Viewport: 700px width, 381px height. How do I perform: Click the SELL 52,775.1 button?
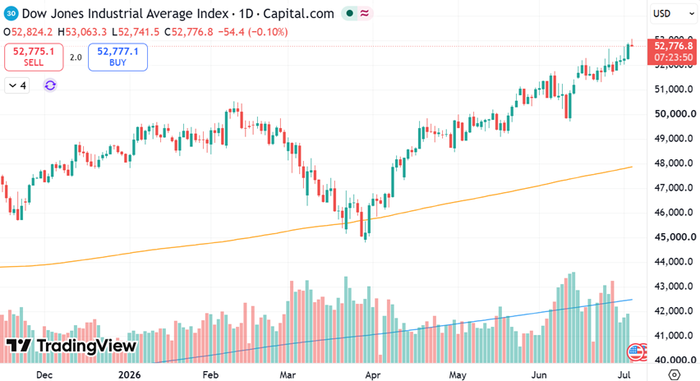(34, 57)
